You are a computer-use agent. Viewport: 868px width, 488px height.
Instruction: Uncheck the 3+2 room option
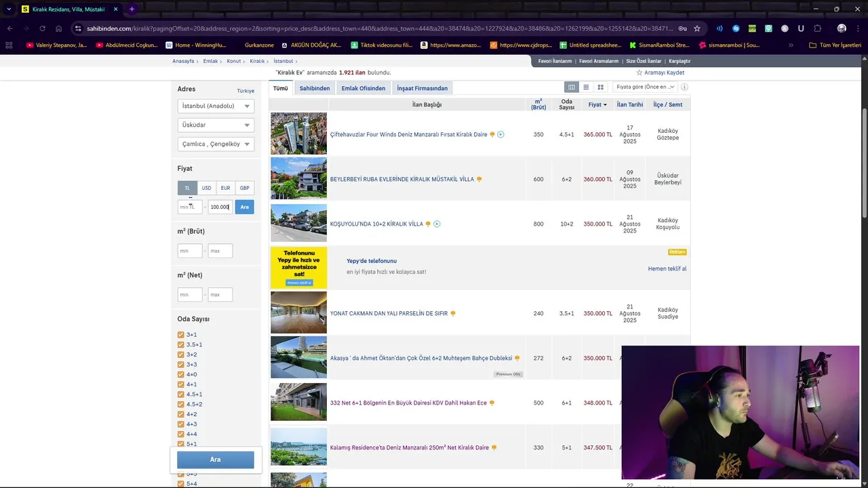pos(181,354)
